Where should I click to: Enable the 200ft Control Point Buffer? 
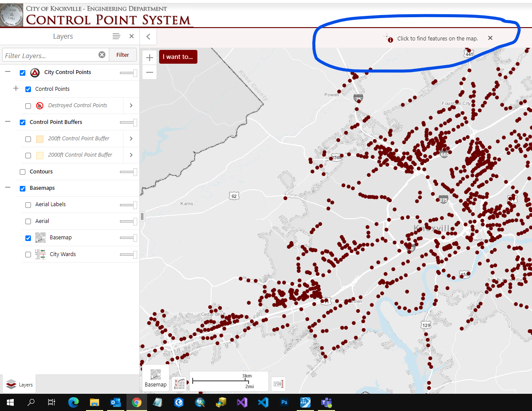pos(28,139)
